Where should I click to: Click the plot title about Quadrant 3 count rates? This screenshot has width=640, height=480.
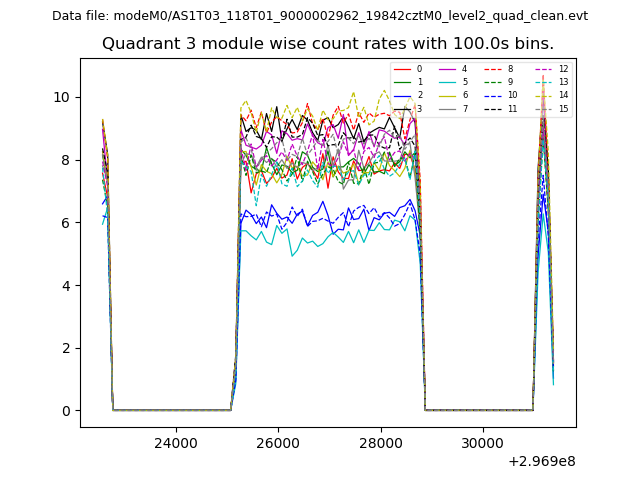click(x=328, y=44)
